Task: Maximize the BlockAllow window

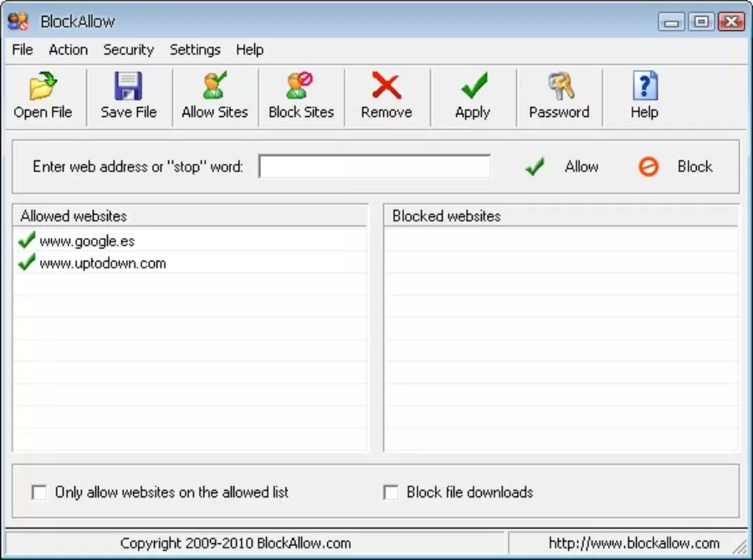Action: [x=701, y=22]
